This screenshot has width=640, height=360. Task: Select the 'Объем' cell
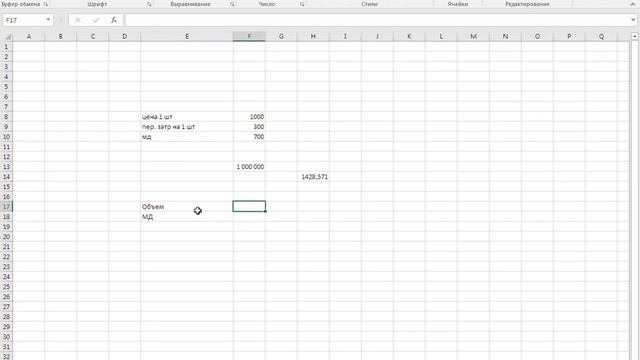coord(187,207)
